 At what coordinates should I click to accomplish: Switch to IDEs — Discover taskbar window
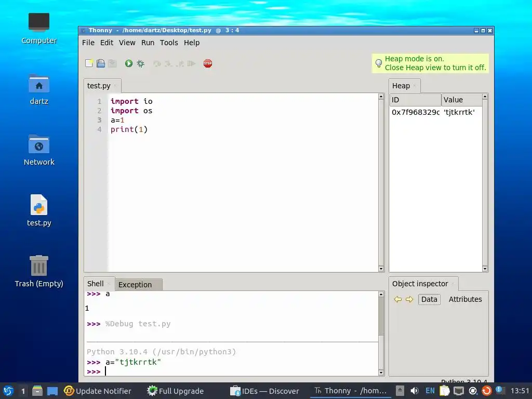coord(264,391)
